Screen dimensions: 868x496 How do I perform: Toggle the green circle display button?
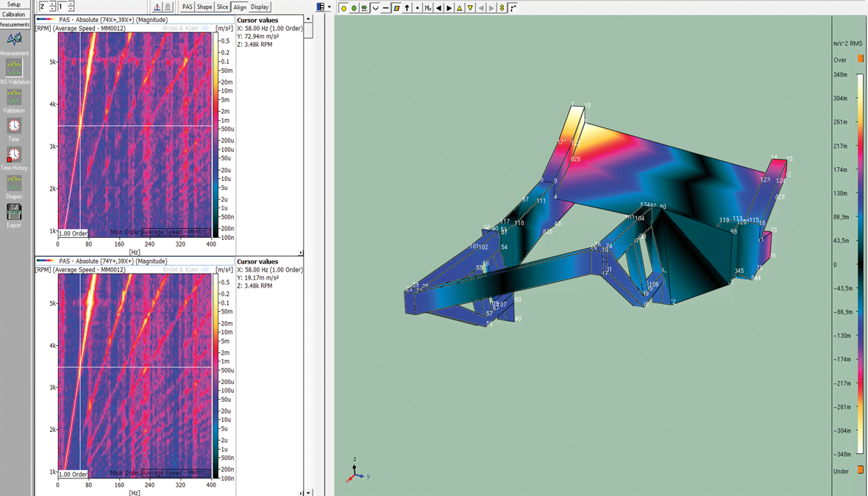click(x=354, y=8)
